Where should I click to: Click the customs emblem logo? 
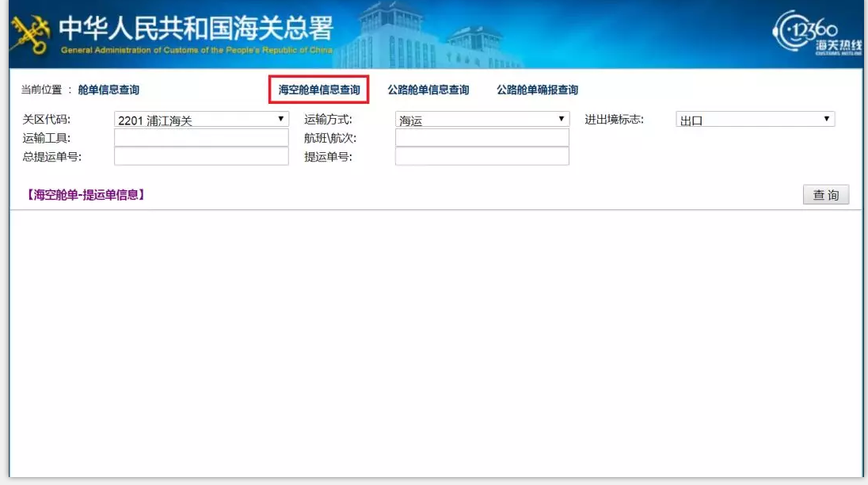click(x=30, y=35)
